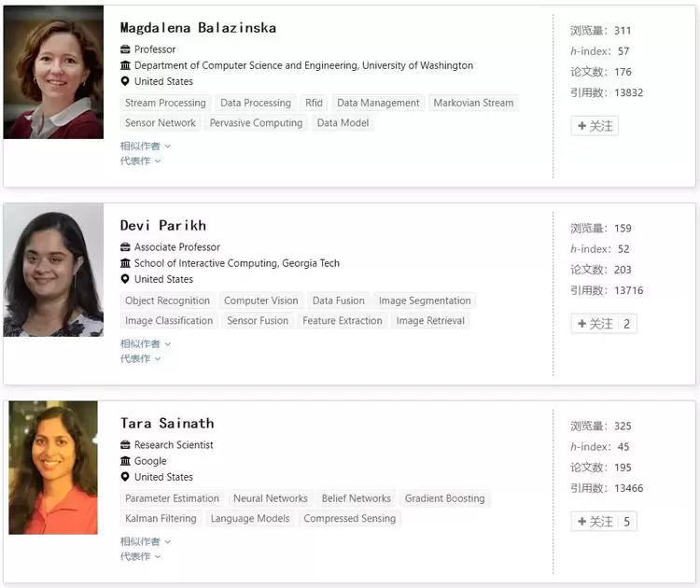Image resolution: width=700 pixels, height=588 pixels.
Task: Click Devi Parikh's profile photo
Action: pyautogui.click(x=53, y=270)
